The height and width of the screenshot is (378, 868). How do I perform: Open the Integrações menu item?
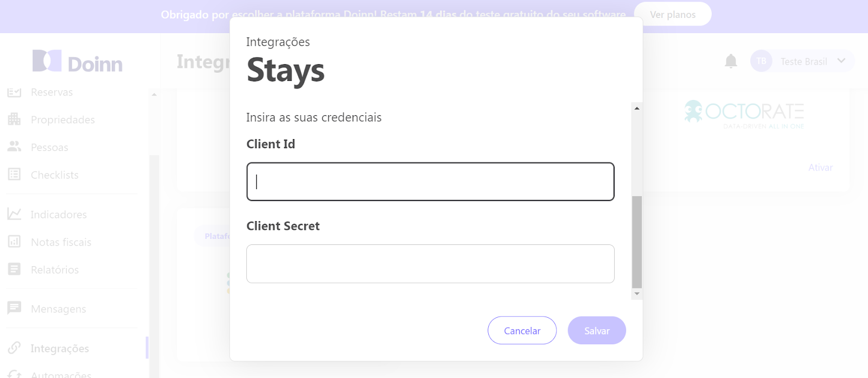[60, 349]
